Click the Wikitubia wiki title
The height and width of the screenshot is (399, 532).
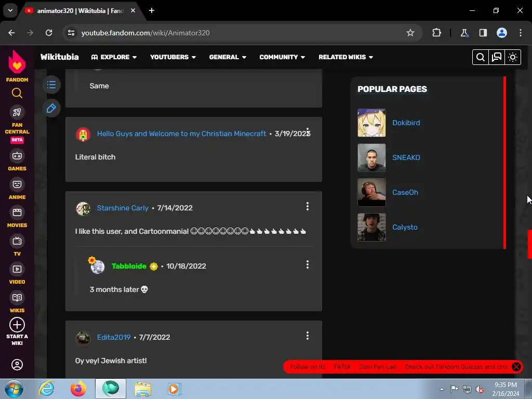(x=60, y=57)
